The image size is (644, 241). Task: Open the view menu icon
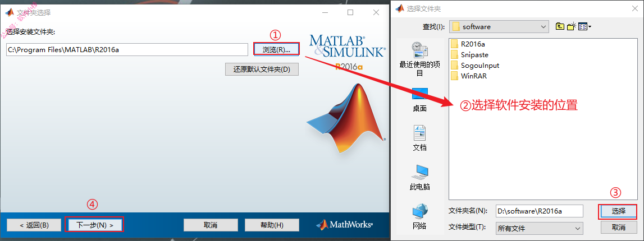click(x=584, y=27)
